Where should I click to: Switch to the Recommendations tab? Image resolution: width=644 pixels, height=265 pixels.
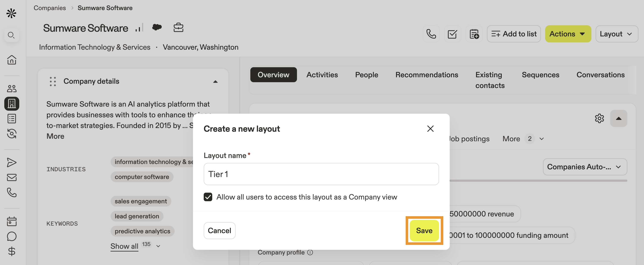pyautogui.click(x=426, y=74)
